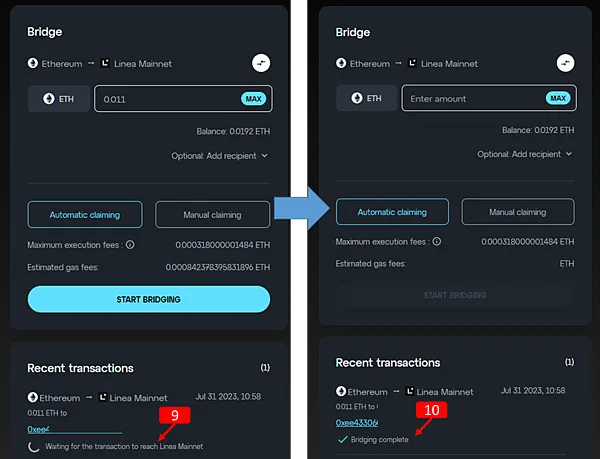Click right Balance: 0.0192 ETH text
The width and height of the screenshot is (600, 459).
click(x=538, y=130)
